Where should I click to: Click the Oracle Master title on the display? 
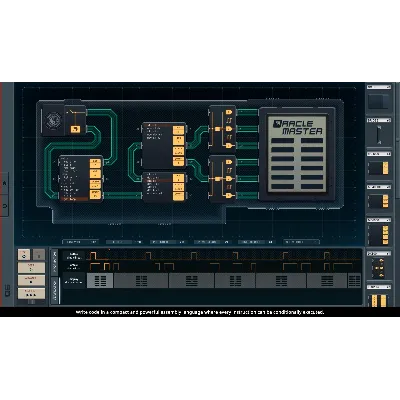[298, 128]
